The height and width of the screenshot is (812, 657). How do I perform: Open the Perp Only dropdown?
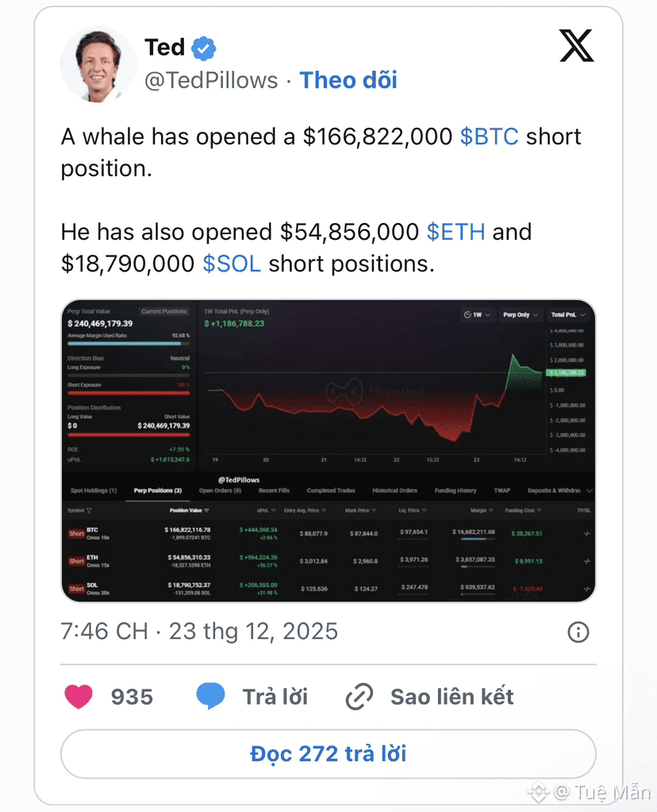[x=521, y=314]
